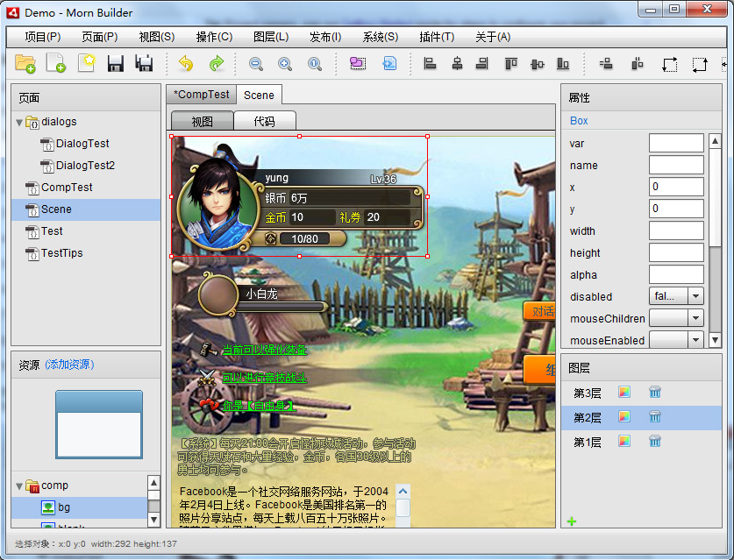Open the 操作(C) menu
Viewport: 734px width, 560px height.
click(214, 37)
